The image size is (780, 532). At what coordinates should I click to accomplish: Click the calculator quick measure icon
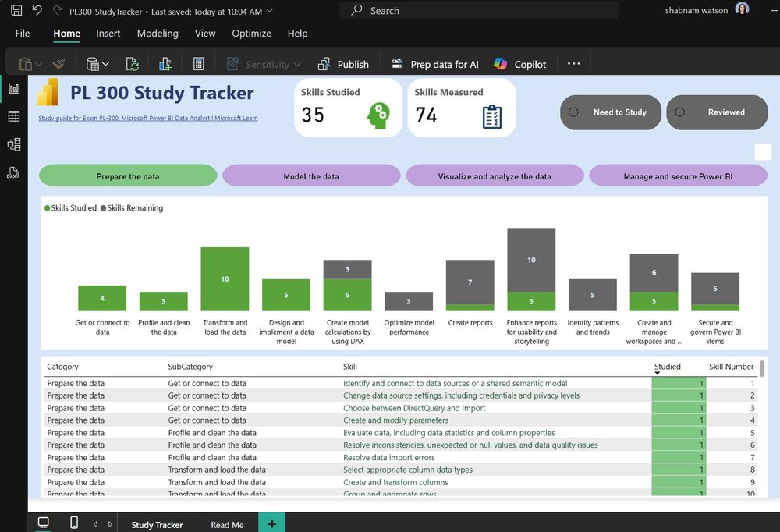coord(198,64)
